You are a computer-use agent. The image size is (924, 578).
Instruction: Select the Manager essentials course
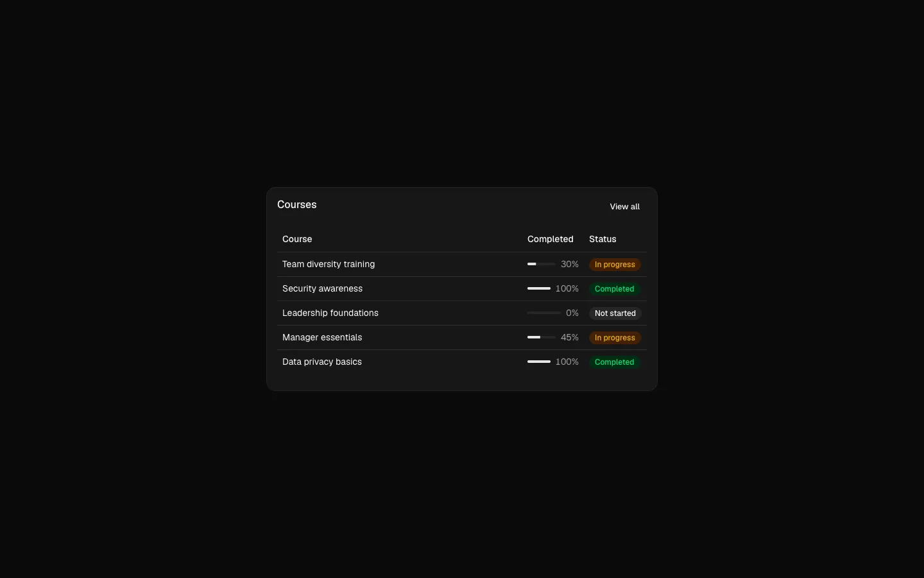click(x=322, y=337)
